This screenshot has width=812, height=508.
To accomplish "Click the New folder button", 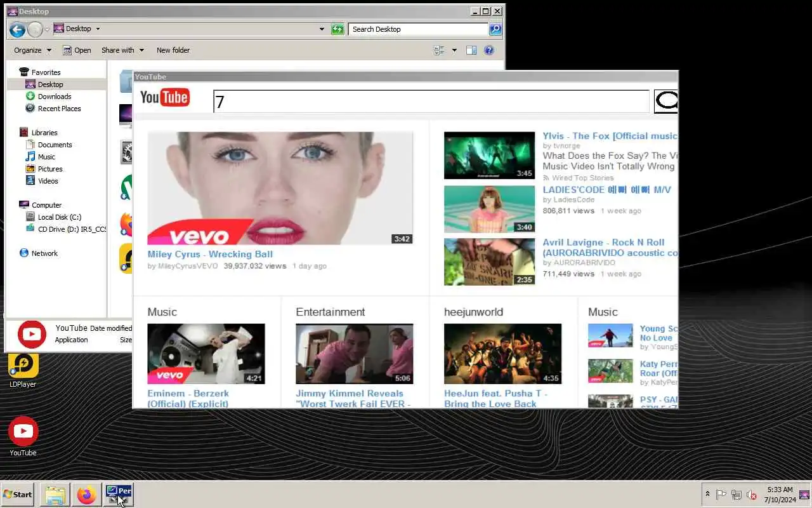I will point(173,50).
